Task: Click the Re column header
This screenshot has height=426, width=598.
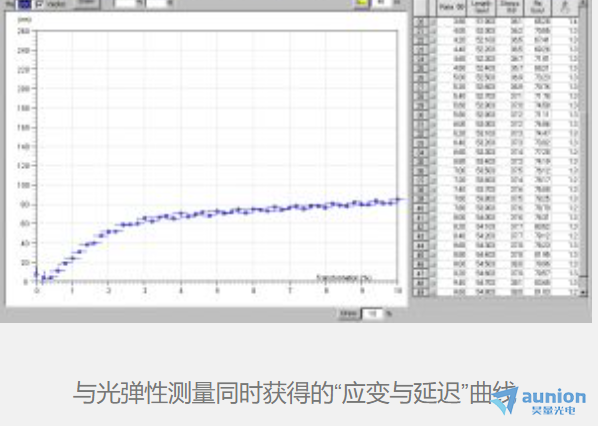Action: click(539, 8)
